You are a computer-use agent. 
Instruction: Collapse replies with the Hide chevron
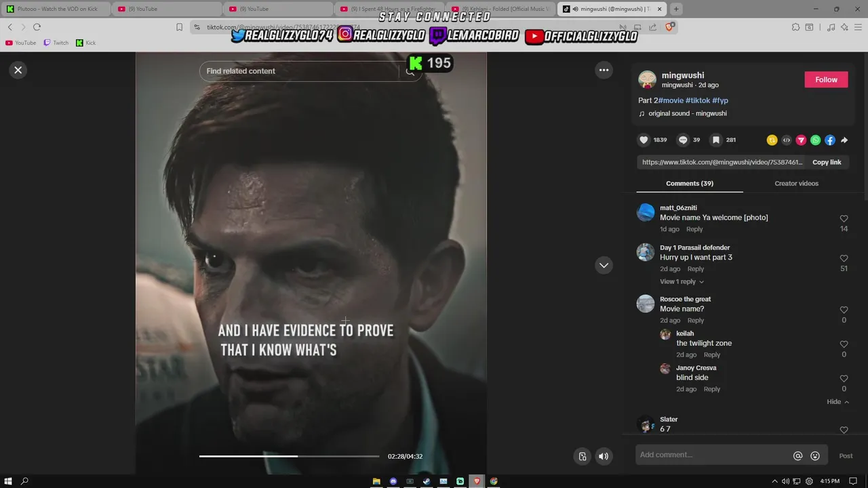coord(838,402)
